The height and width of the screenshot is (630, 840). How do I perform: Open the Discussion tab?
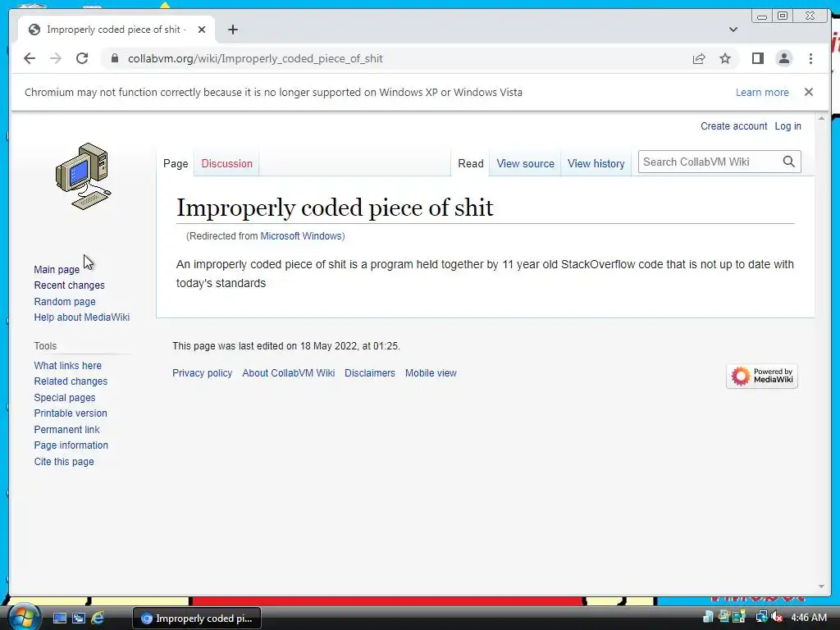(226, 163)
